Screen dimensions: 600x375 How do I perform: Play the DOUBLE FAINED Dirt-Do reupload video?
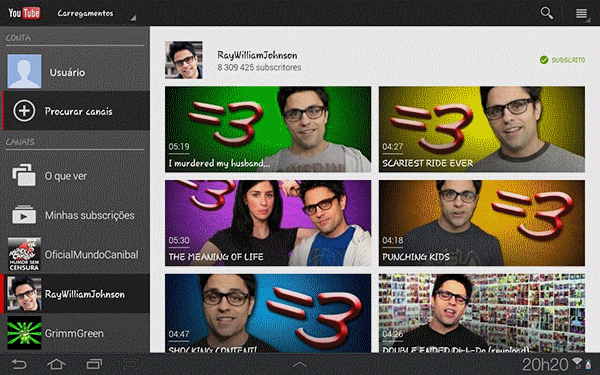[x=482, y=313]
